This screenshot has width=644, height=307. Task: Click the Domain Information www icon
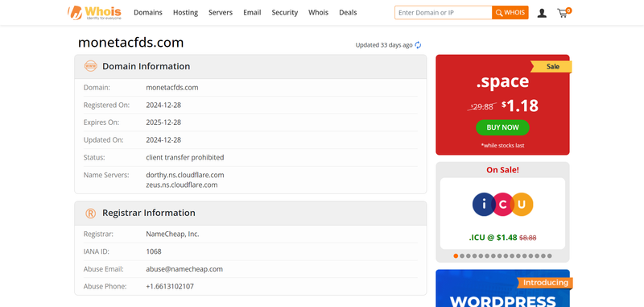point(90,66)
